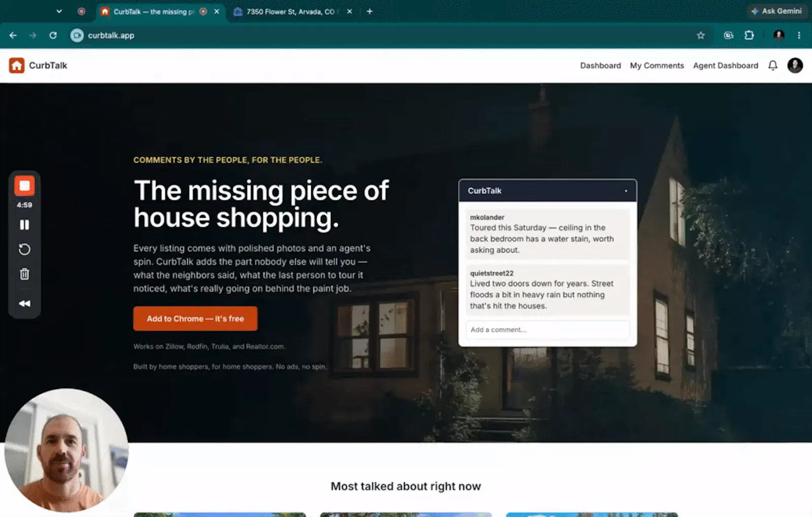Switch to the CurbTalk browser tab

tap(153, 12)
